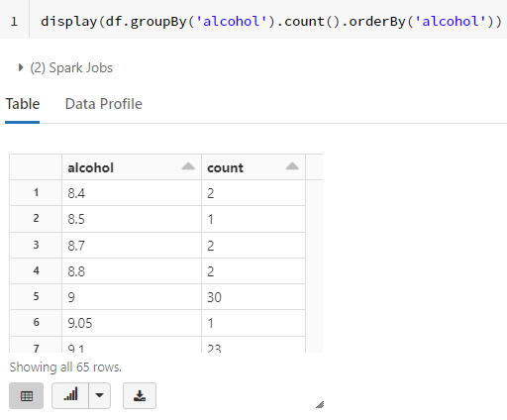Click the download results icon
This screenshot has height=420, width=507.
click(x=140, y=395)
